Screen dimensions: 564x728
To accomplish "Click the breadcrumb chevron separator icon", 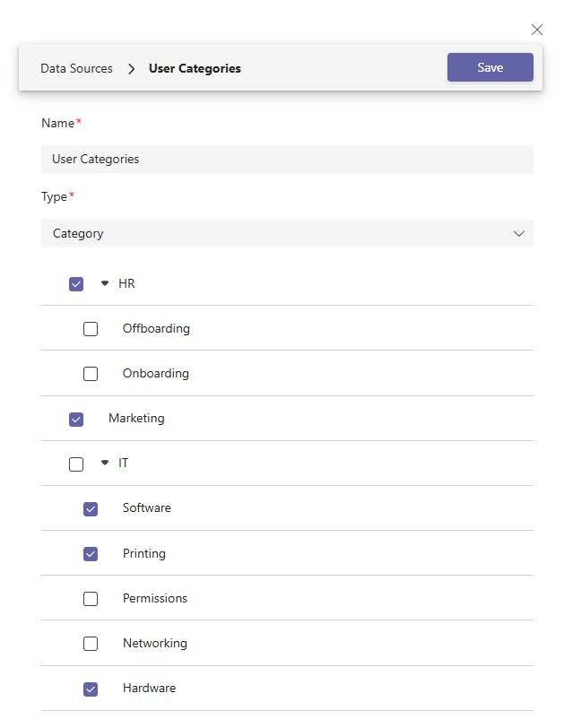I will pyautogui.click(x=131, y=68).
